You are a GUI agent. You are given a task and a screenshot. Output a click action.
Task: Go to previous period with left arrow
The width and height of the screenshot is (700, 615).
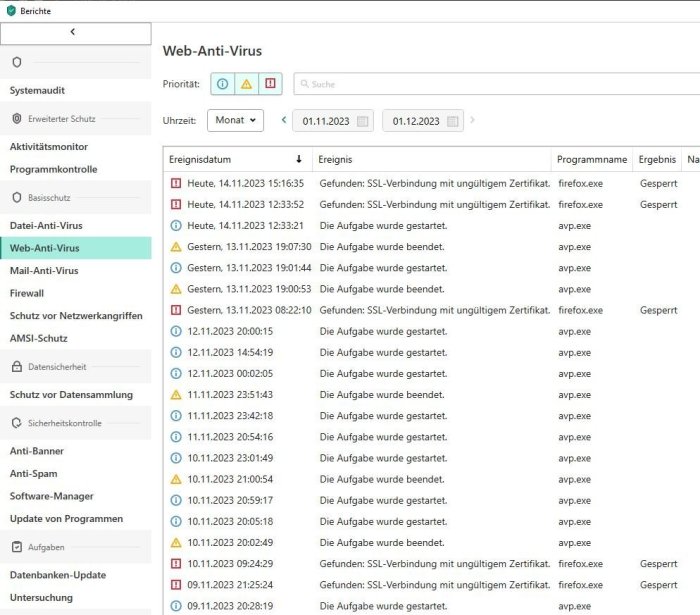point(284,121)
